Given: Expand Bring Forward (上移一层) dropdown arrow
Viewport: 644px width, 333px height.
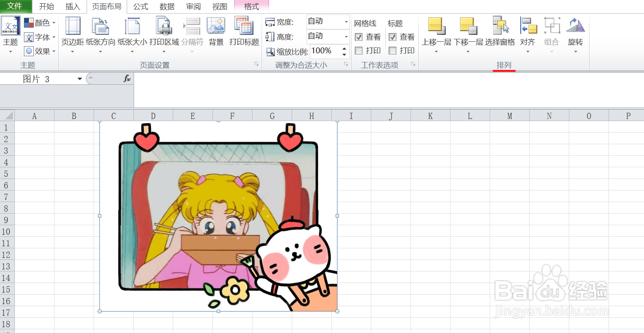Looking at the screenshot, I should tap(436, 52).
